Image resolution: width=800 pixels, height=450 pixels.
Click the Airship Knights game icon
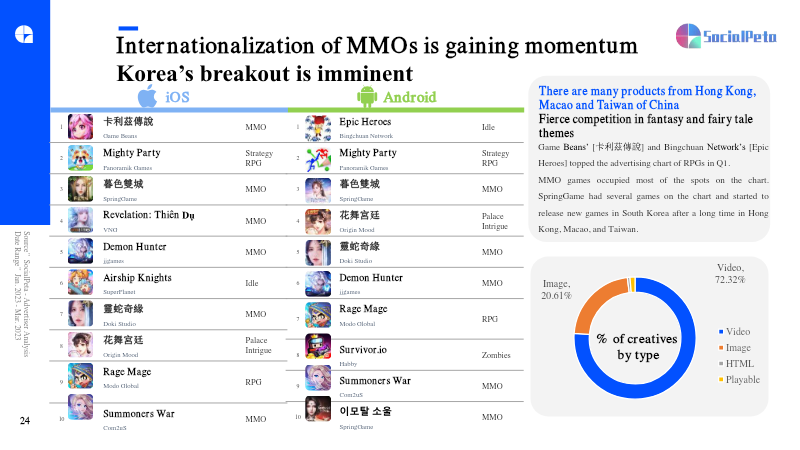pyautogui.click(x=82, y=283)
